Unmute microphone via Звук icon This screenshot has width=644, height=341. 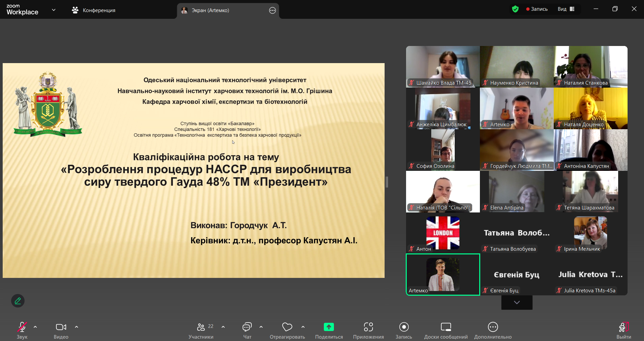[22, 327]
